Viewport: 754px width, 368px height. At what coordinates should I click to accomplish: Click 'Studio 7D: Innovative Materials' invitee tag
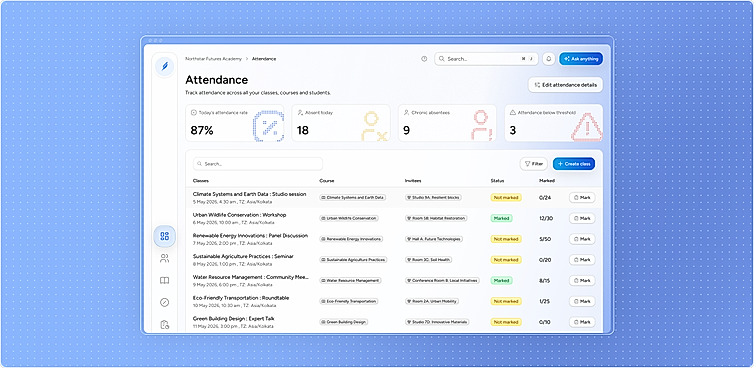click(x=437, y=322)
